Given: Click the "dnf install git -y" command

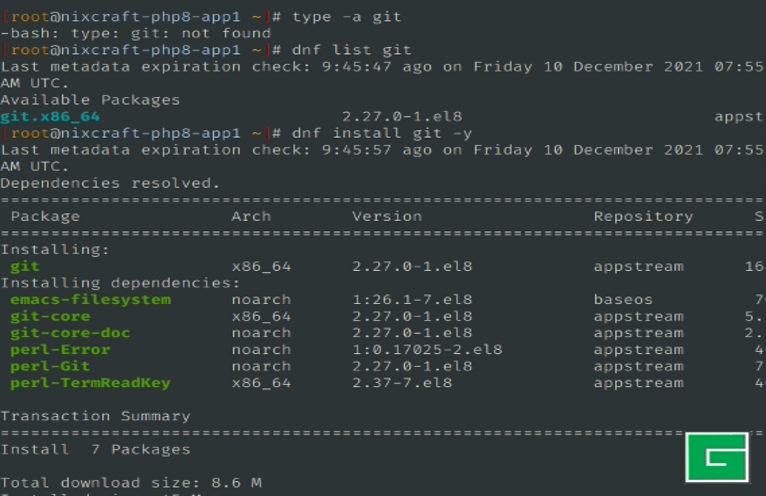Looking at the screenshot, I should point(382,133).
